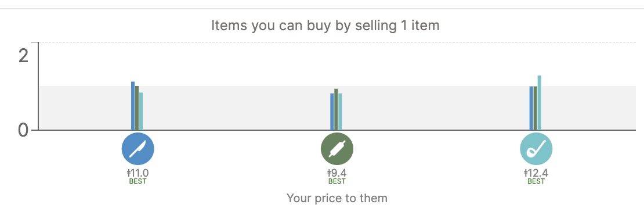Click the blue knife icon
The image size is (644, 222).
(x=138, y=149)
